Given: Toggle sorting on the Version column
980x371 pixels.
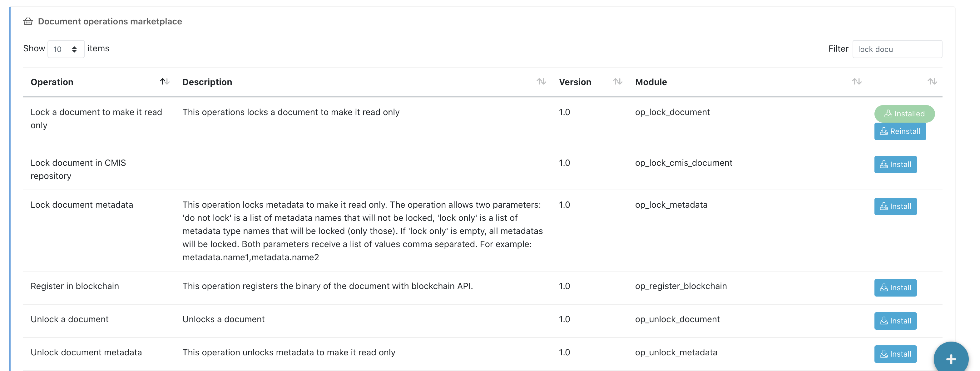Looking at the screenshot, I should (x=617, y=82).
